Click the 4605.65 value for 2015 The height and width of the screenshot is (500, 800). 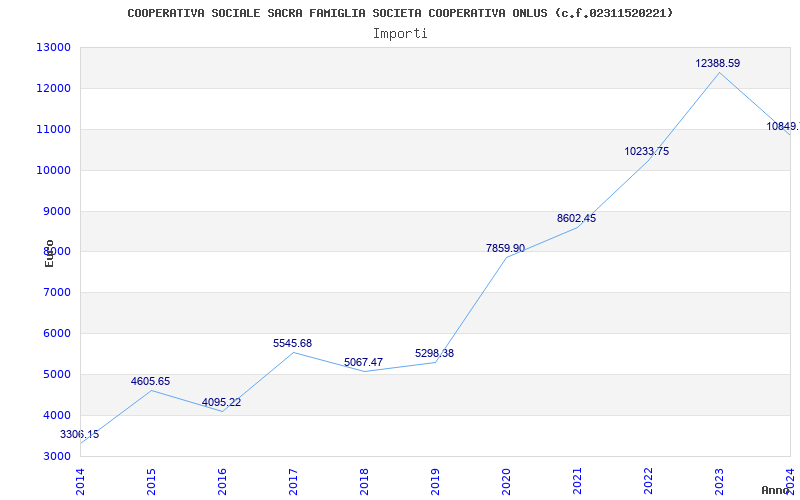coord(151,382)
